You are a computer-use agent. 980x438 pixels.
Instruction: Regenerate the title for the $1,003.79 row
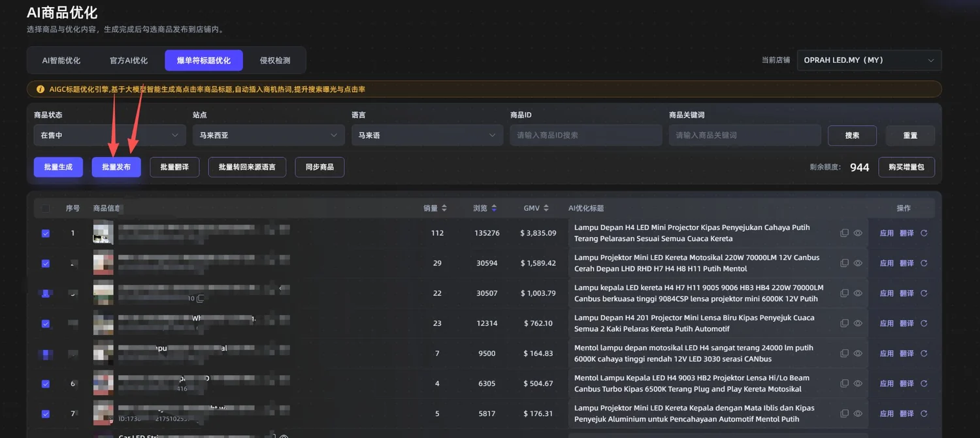[924, 293]
